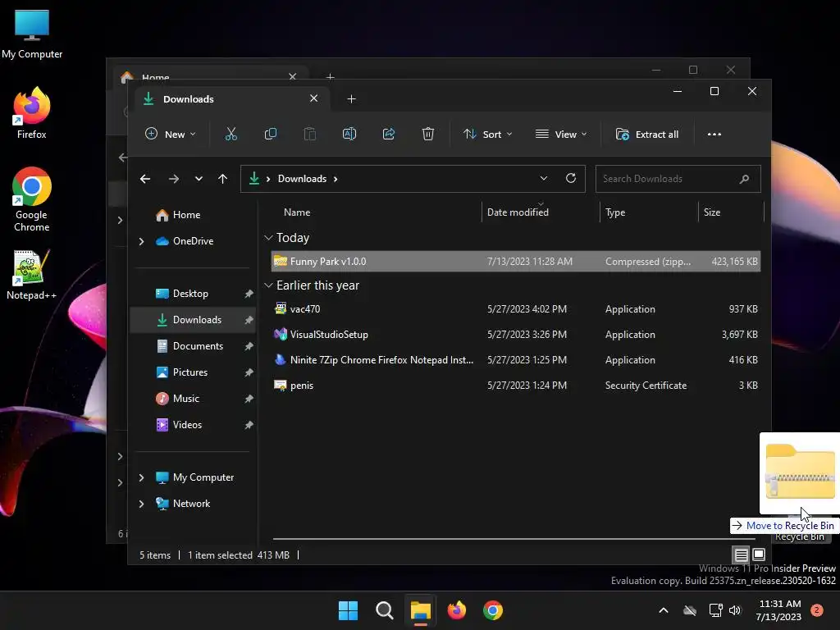Sort by Date modified column header
This screenshot has width=840, height=630.
(x=518, y=212)
